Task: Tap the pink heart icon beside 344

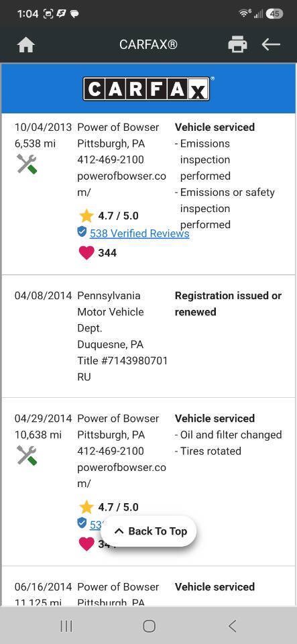Action: (x=86, y=253)
